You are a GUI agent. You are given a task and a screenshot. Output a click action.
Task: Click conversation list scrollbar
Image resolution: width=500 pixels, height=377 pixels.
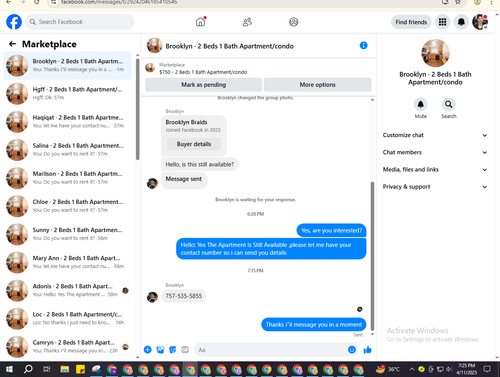coord(138,109)
